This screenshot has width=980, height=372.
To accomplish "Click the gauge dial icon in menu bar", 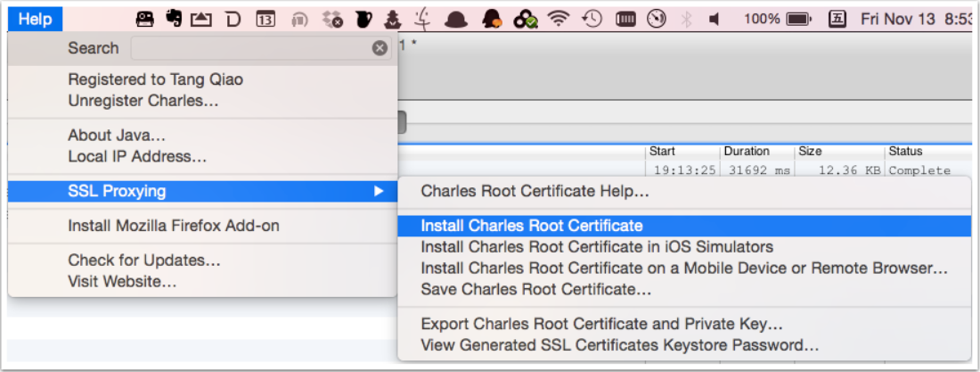I will 657,20.
